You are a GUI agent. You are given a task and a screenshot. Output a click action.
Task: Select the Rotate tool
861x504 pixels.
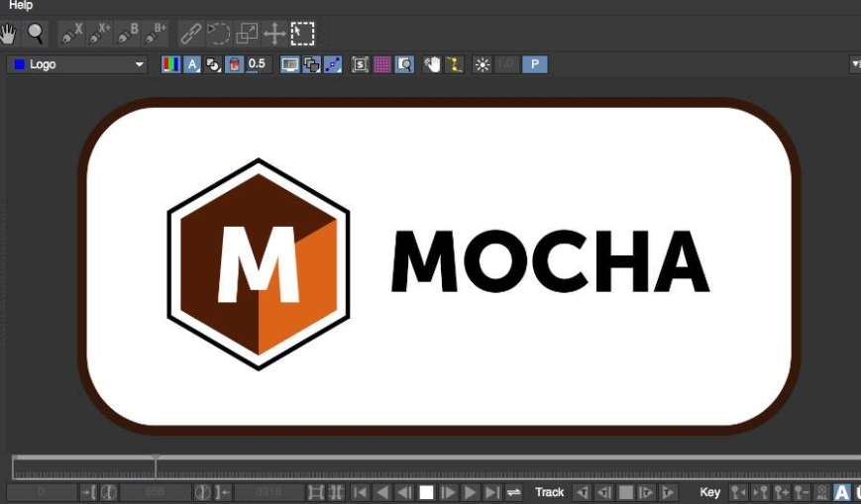(x=219, y=34)
